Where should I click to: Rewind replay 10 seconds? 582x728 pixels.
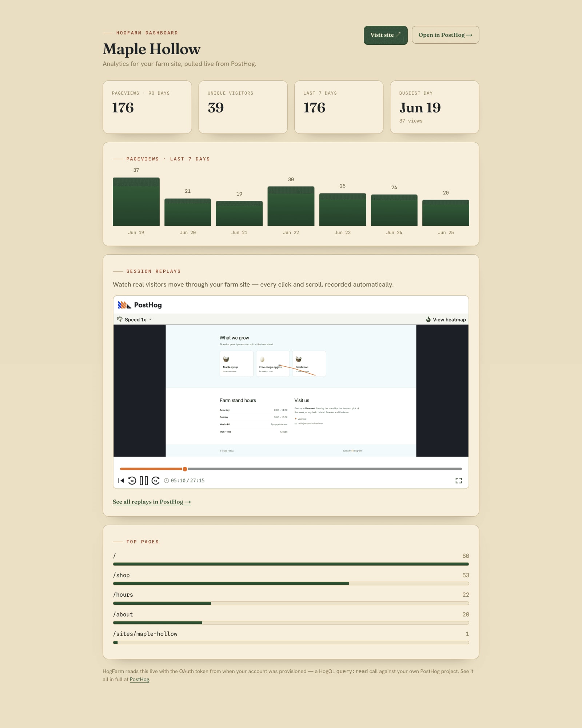(x=132, y=481)
